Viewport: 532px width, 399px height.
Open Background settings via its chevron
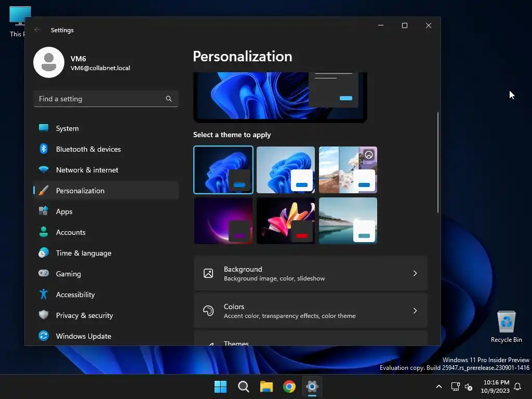tap(415, 273)
